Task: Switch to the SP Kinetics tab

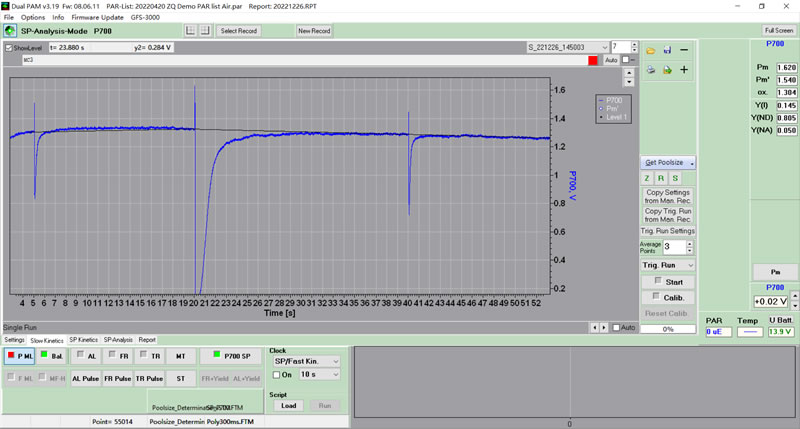Action: pyautogui.click(x=83, y=340)
